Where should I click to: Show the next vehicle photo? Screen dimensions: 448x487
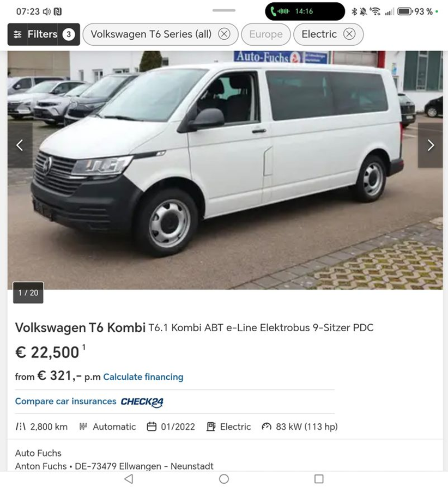431,145
